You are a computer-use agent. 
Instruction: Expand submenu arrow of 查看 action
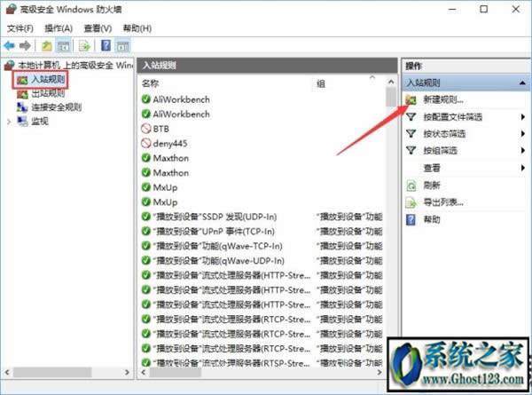pos(523,168)
